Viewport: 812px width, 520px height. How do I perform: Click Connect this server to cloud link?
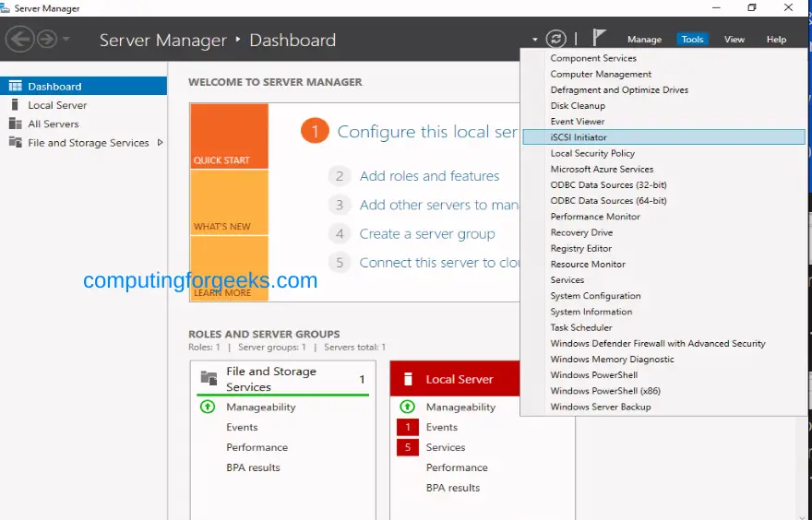[439, 263]
